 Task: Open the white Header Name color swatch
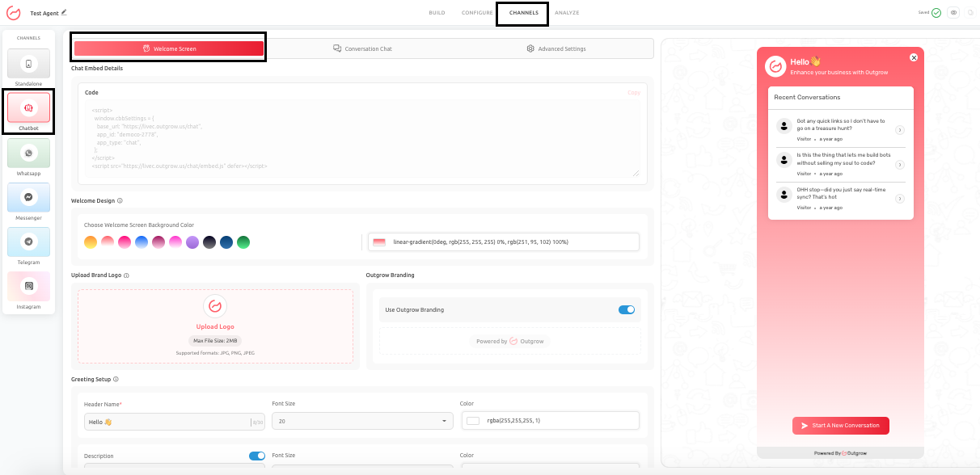[x=473, y=421]
